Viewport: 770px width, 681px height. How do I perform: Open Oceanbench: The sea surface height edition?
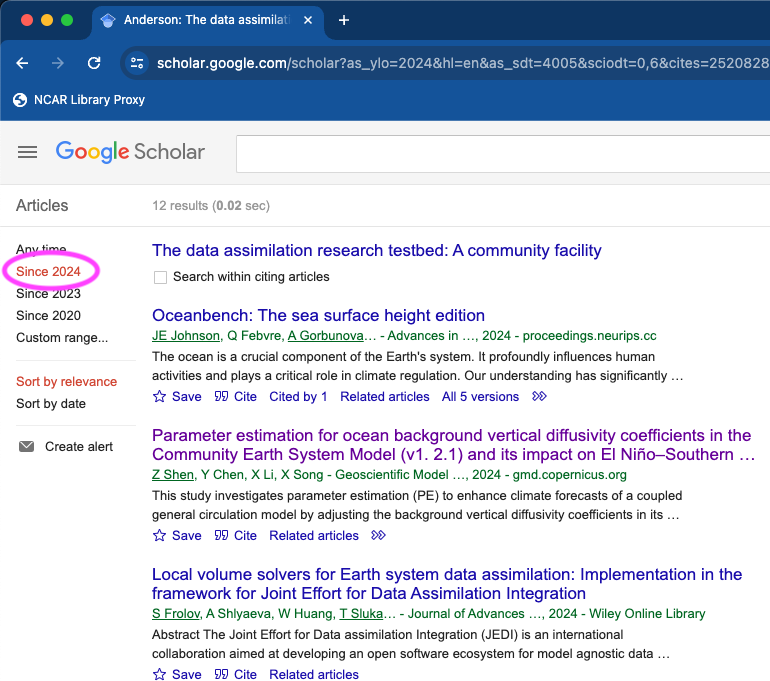[x=318, y=316]
